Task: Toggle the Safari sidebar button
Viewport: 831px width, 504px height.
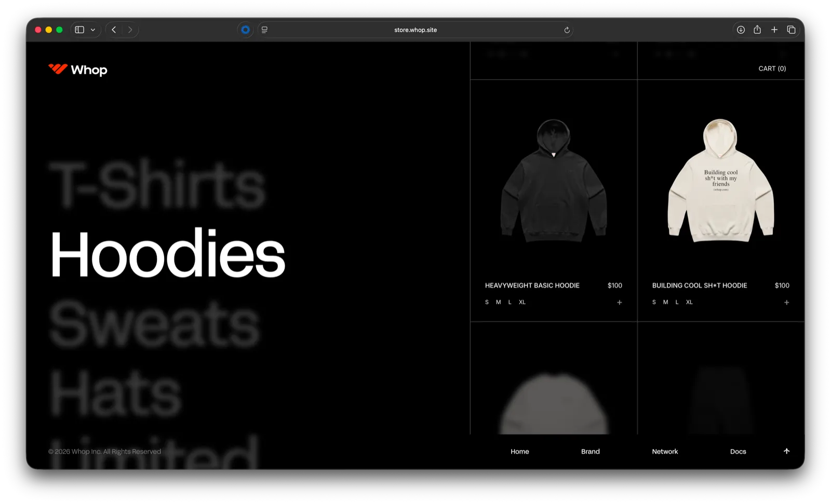Action: (x=79, y=30)
